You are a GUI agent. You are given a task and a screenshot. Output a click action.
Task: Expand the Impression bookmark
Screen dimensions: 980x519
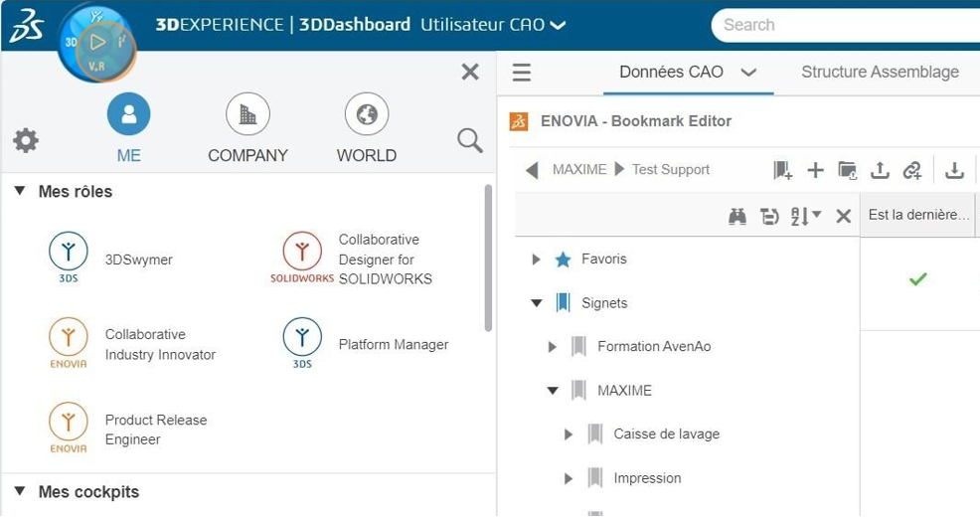[568, 478]
